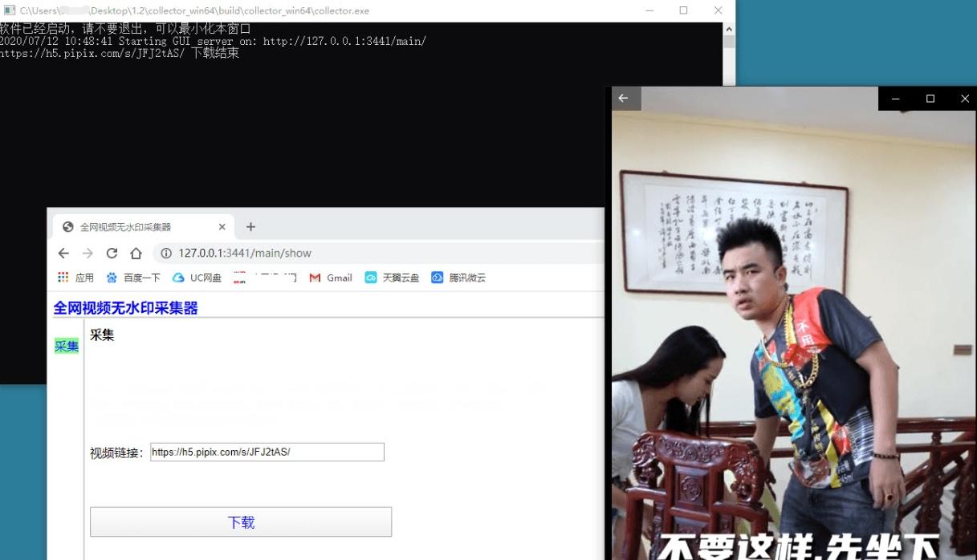The height and width of the screenshot is (560, 977).
Task: Open the Gmail bookmark
Action: (331, 278)
